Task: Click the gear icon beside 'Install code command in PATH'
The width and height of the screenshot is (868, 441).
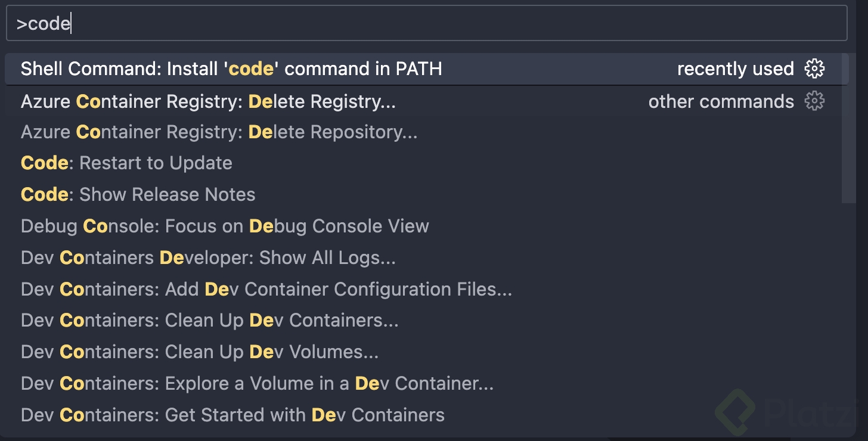Action: pos(814,69)
